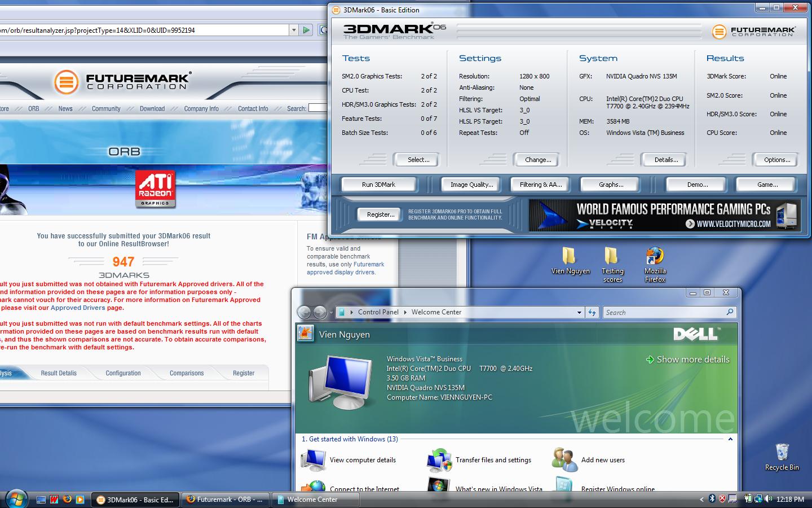Screen dimensions: 812x508
Task: Open the Testing scores desktop folder
Action: [x=612, y=264]
